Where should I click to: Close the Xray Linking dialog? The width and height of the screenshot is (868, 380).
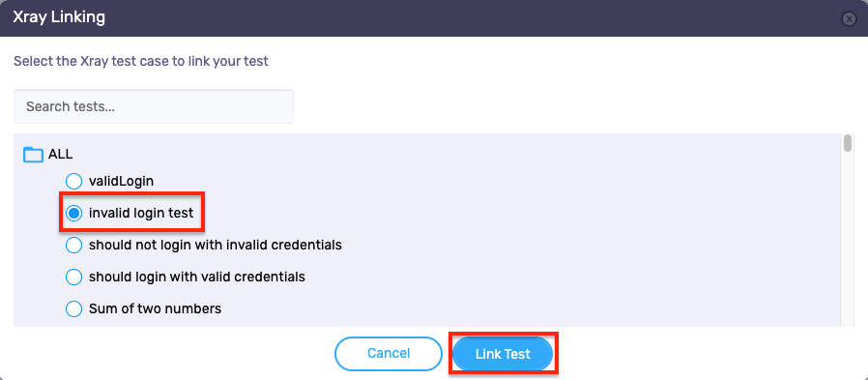pyautogui.click(x=849, y=18)
